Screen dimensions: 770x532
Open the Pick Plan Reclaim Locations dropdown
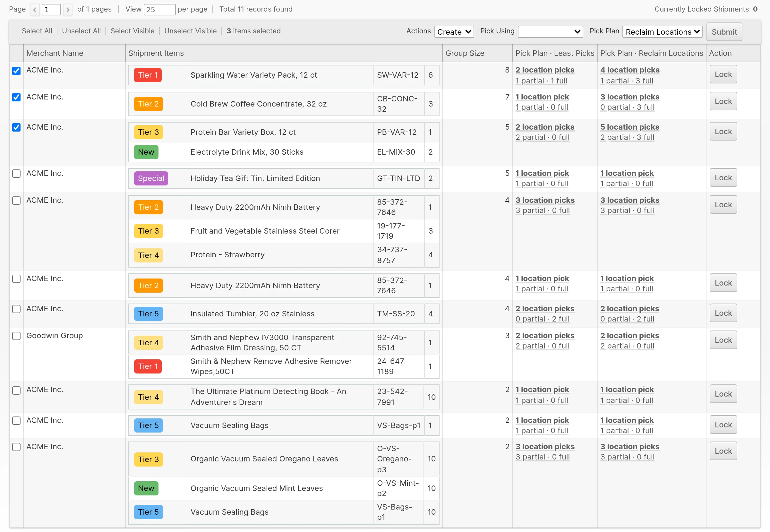(x=662, y=32)
